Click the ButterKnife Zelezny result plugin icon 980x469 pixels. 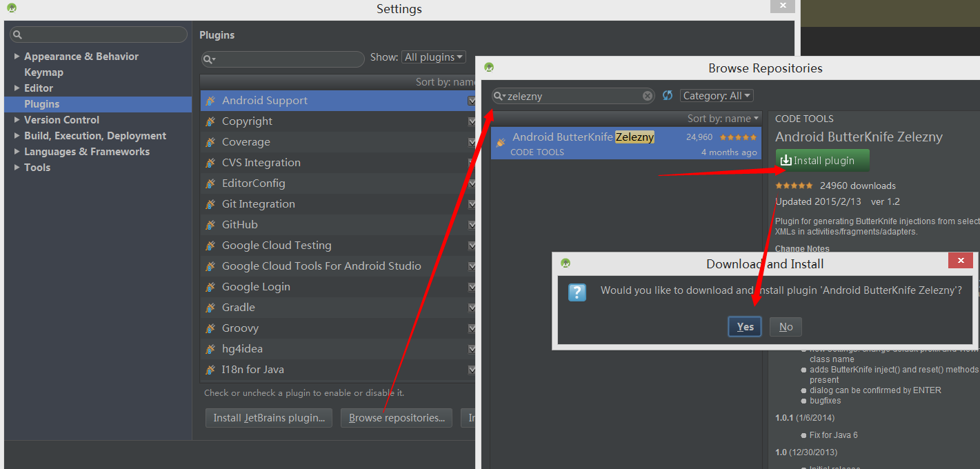[x=501, y=142]
